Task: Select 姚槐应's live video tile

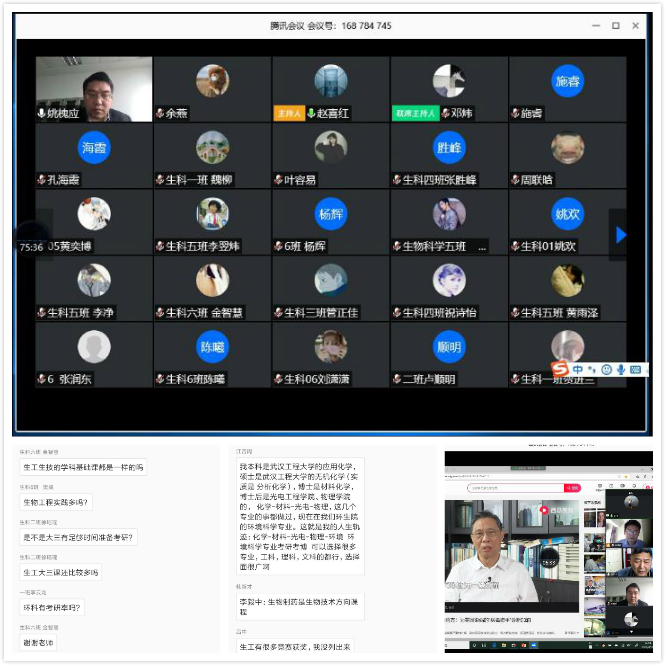Action: point(93,88)
